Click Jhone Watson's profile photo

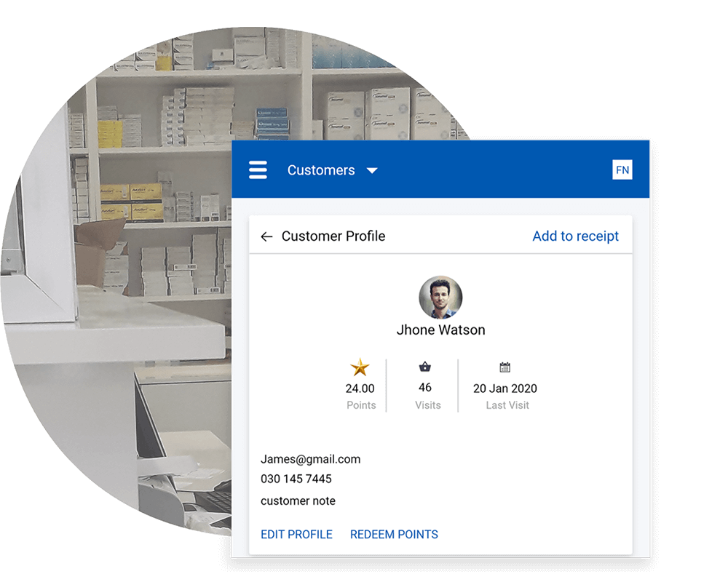[440, 298]
